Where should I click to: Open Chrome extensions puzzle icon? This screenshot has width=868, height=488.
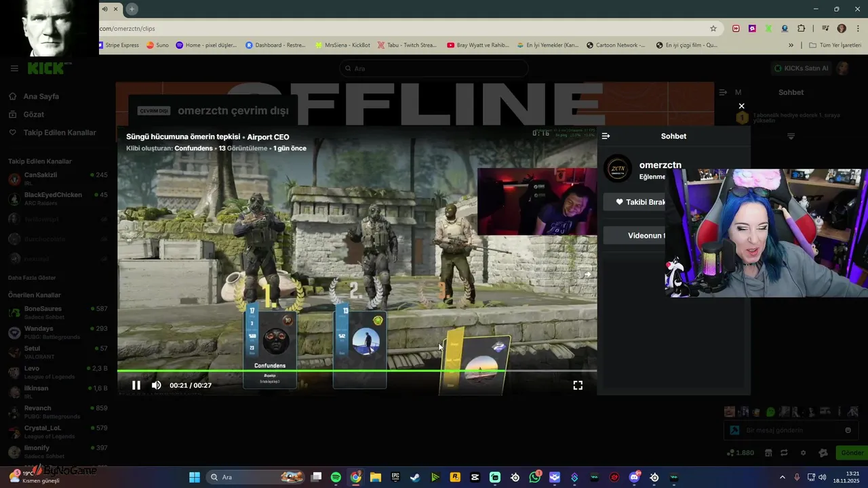coord(801,28)
